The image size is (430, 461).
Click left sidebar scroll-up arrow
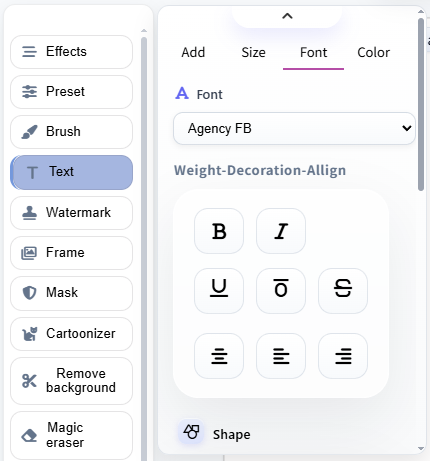pyautogui.click(x=144, y=31)
